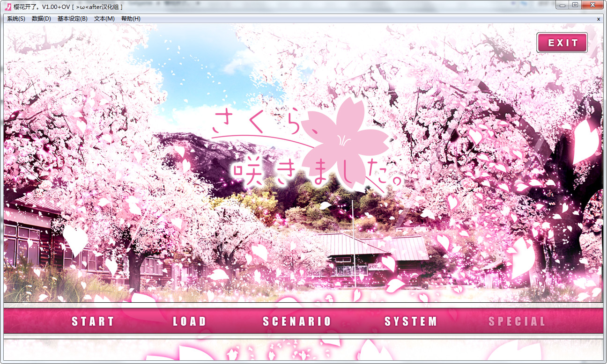Maximize the game window
The image size is (607, 364).
click(x=575, y=5)
